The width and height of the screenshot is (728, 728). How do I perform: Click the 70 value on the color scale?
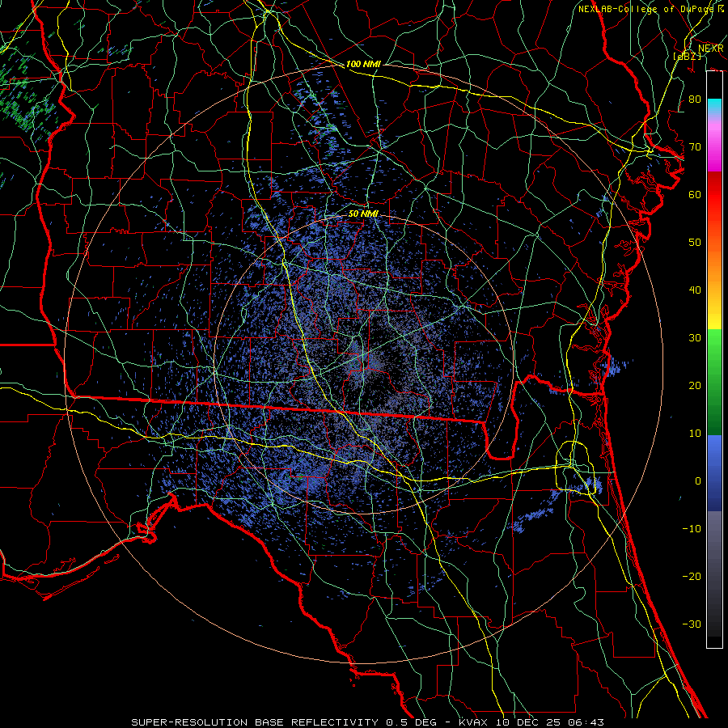695,146
